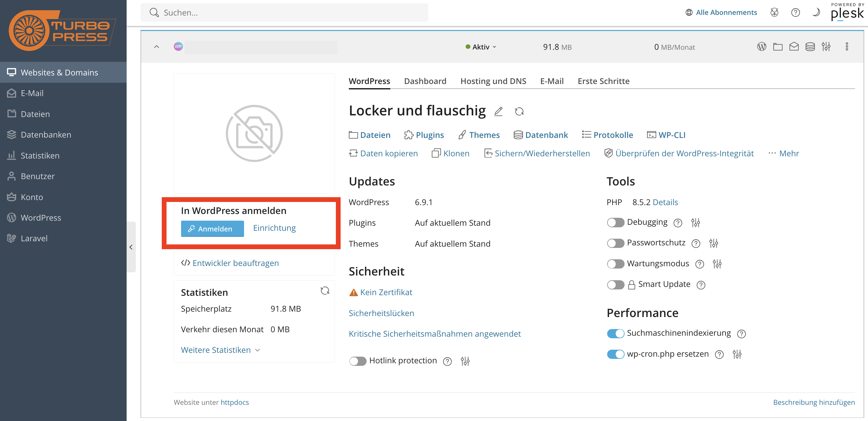The image size is (868, 421).
Task: Click the pencil icon beside site title
Action: tap(498, 111)
